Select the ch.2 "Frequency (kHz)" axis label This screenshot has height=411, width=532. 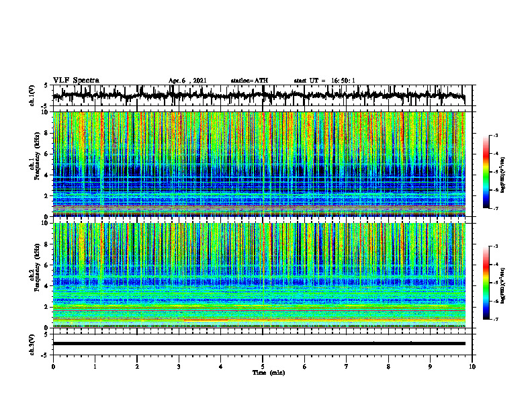point(38,267)
